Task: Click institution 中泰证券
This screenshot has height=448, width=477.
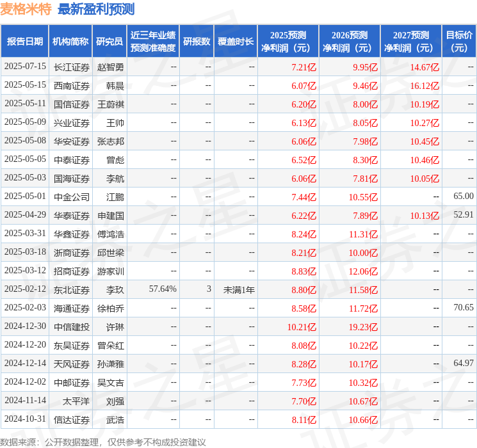Action: point(72,160)
